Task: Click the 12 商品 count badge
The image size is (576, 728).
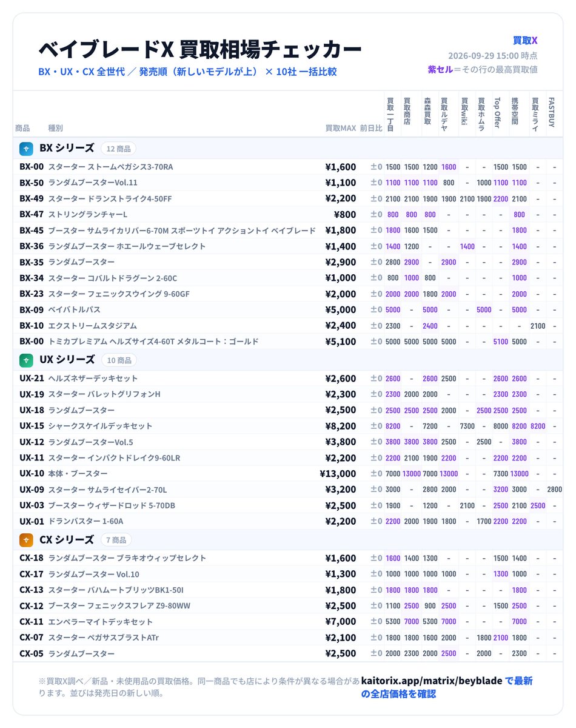Action: (119, 149)
